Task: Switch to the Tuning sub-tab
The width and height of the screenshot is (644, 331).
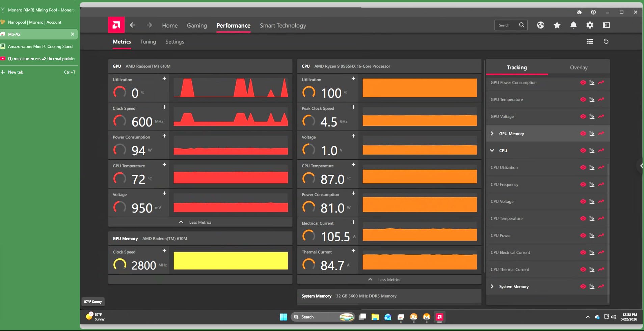Action: point(148,42)
